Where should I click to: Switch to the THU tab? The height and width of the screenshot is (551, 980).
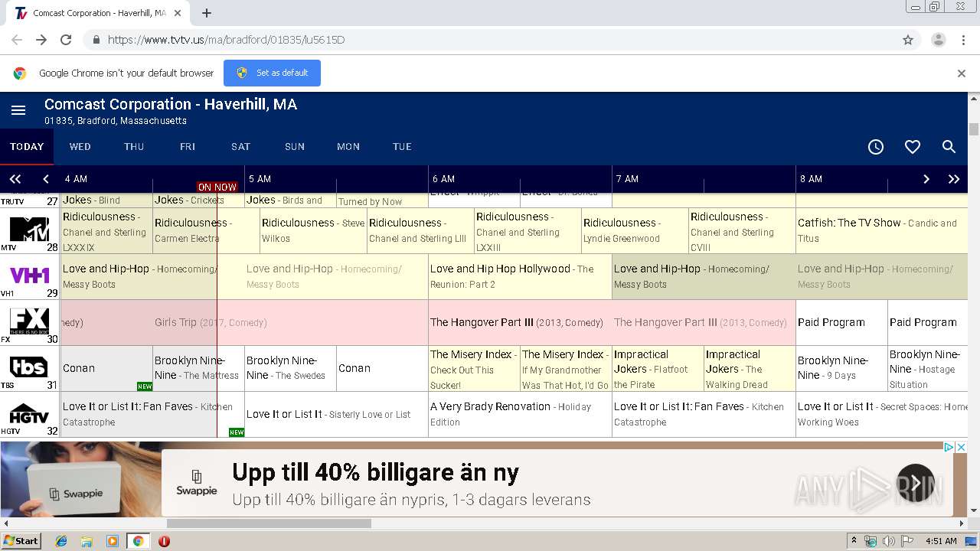134,147
